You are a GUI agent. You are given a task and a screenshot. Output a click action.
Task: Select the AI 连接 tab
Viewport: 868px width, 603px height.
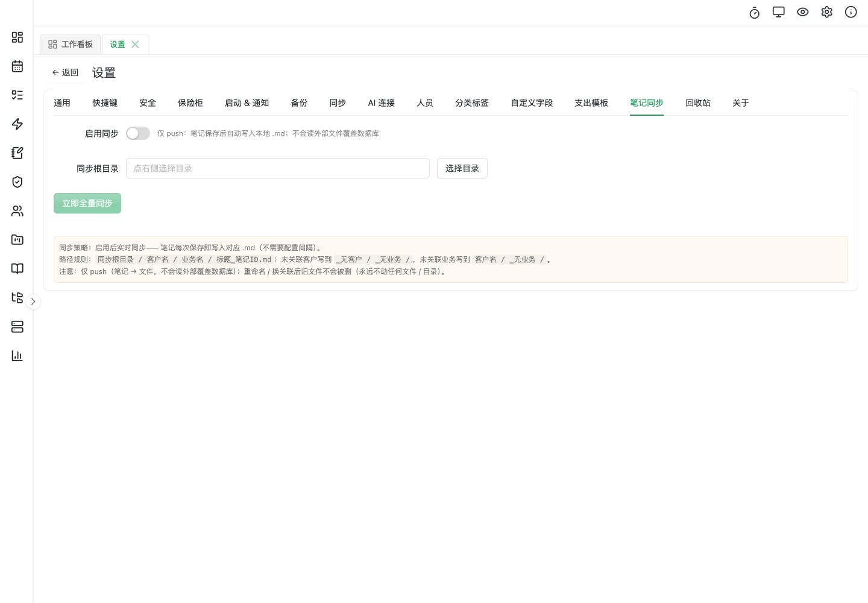click(x=382, y=103)
